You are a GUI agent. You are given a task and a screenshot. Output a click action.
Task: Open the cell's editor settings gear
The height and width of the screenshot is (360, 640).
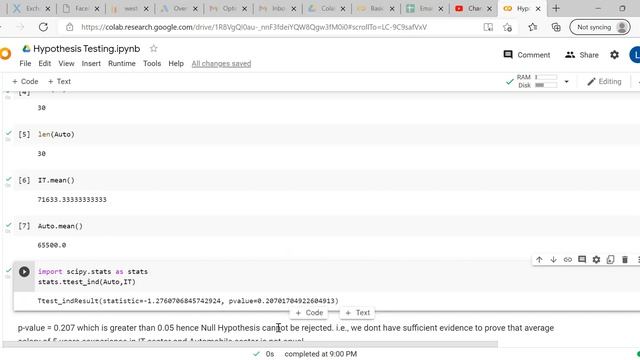596,260
